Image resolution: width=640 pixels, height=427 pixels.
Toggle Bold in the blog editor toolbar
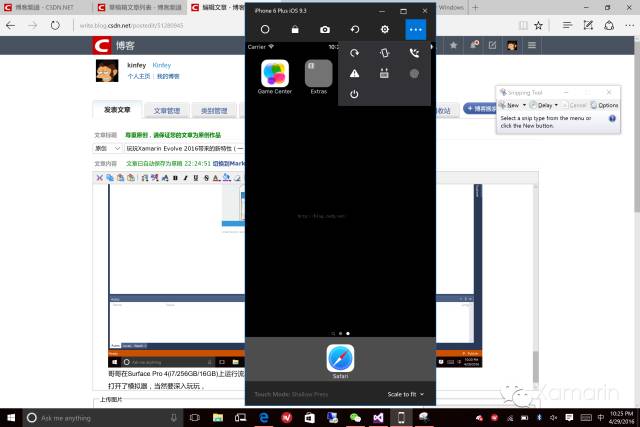[x=175, y=178]
